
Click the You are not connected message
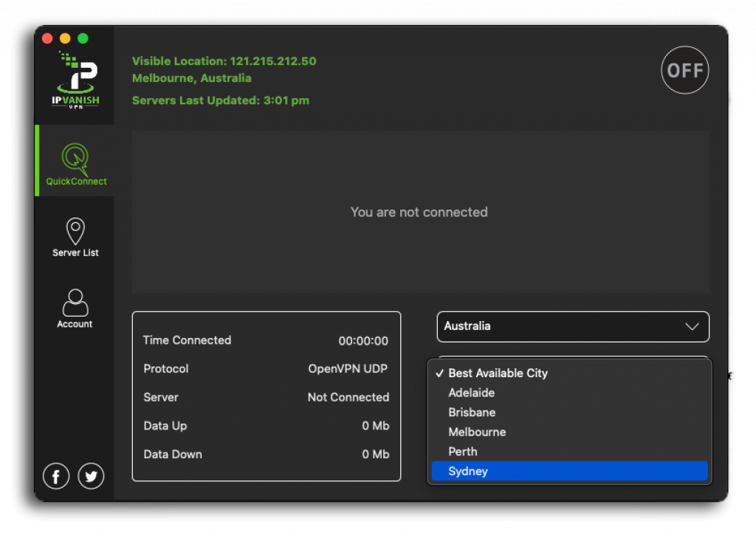pos(419,212)
